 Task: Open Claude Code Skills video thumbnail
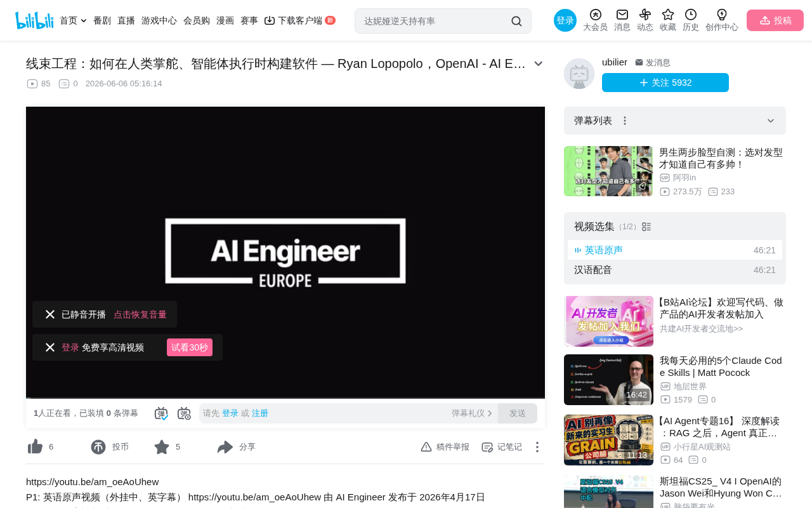pos(608,380)
